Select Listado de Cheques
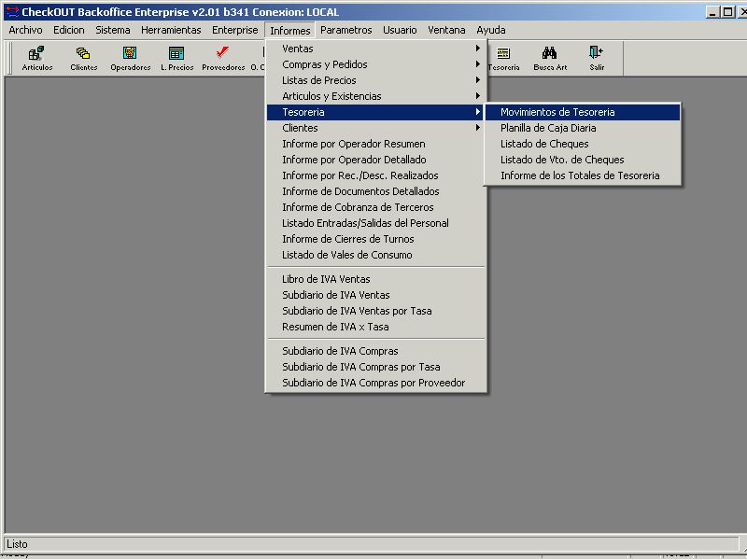This screenshot has height=560, width=747. coord(583,144)
